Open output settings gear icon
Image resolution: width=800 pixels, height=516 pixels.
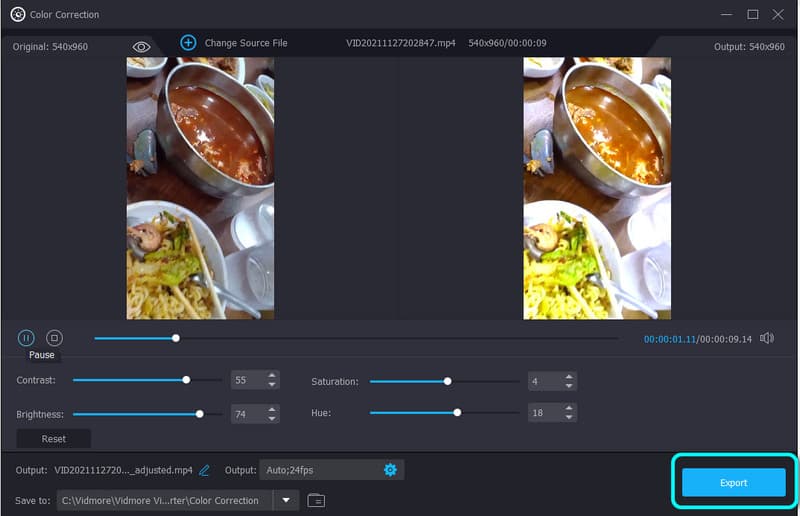[x=390, y=470]
